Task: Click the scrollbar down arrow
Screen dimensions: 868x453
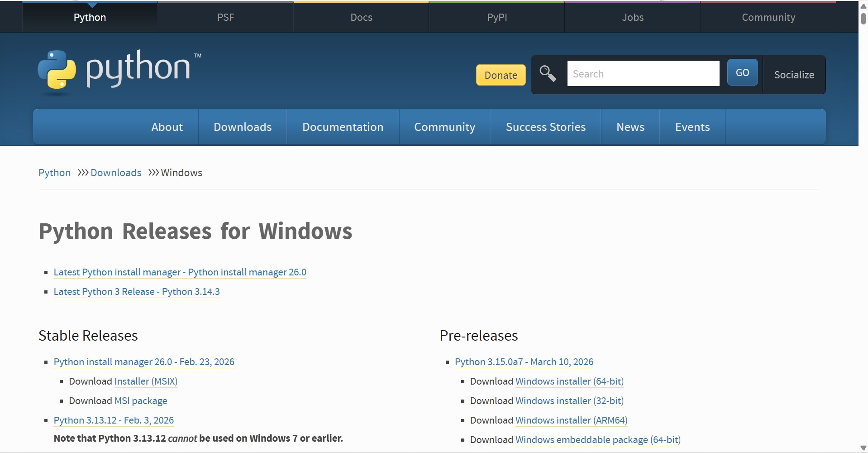Action: (863, 448)
